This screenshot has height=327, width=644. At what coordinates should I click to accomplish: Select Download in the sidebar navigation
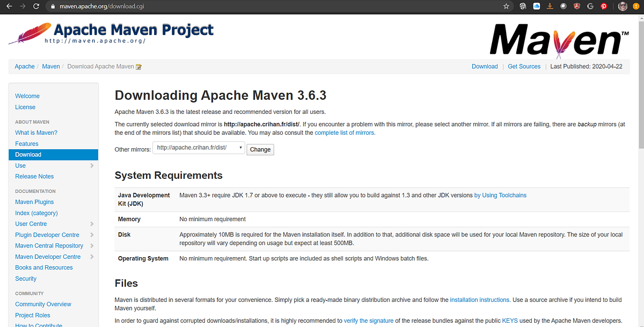click(x=28, y=154)
